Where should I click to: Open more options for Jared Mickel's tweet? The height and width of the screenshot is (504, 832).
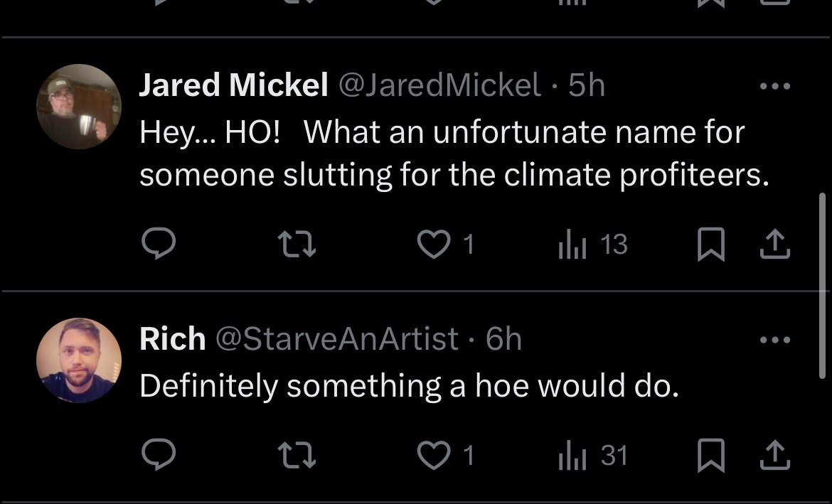click(x=774, y=87)
